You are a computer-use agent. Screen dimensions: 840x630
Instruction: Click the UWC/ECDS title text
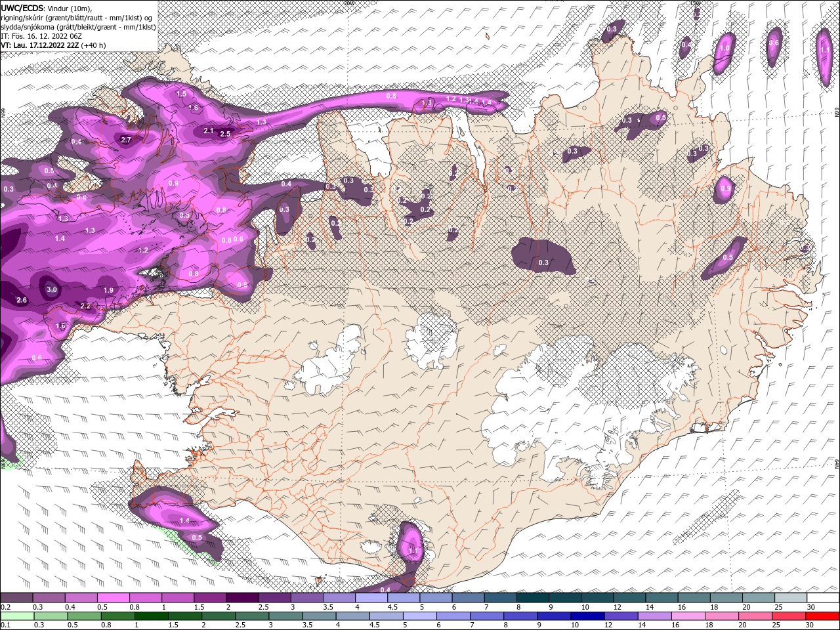point(22,8)
